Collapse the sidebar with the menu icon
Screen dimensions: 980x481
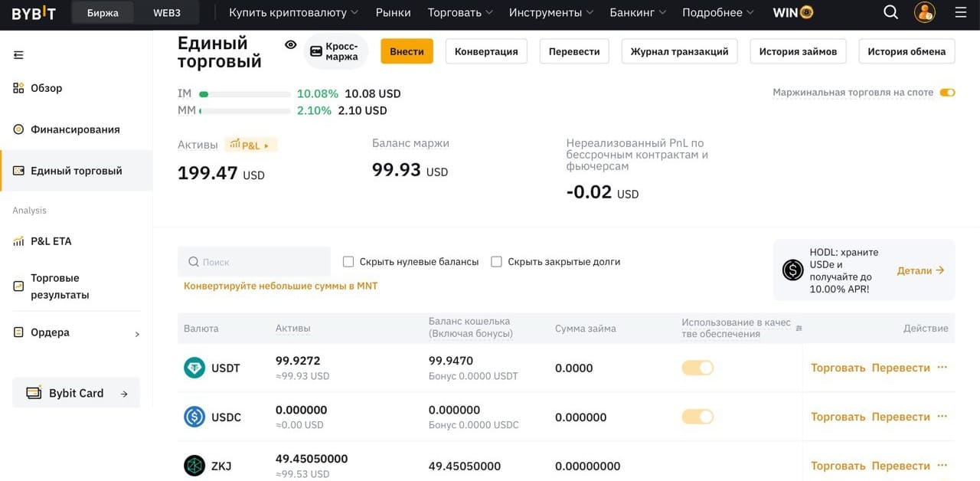click(18, 54)
